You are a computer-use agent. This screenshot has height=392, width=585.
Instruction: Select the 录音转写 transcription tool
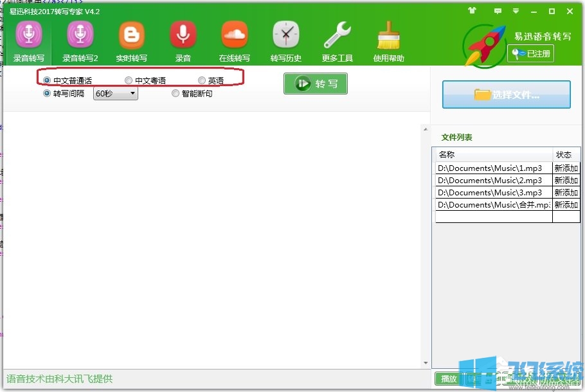[29, 40]
